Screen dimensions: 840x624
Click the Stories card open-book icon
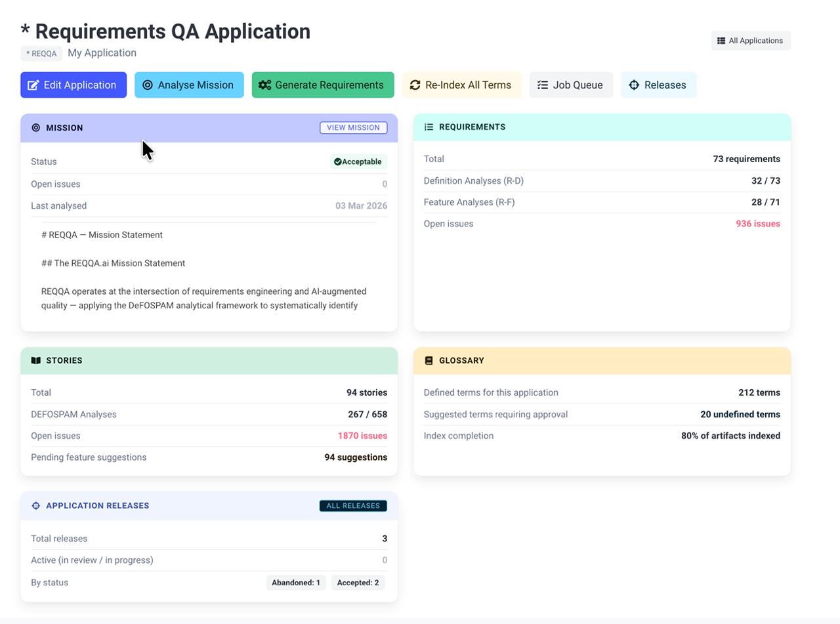pyautogui.click(x=36, y=361)
